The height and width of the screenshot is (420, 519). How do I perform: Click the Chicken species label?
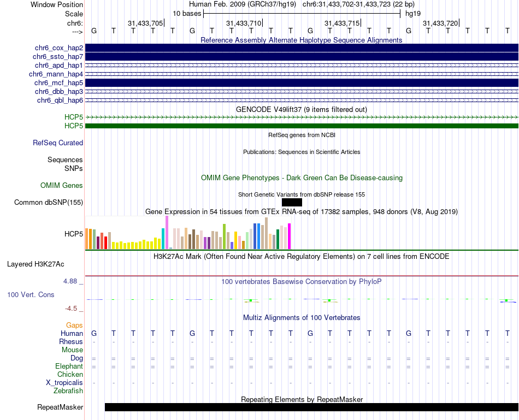pos(70,374)
